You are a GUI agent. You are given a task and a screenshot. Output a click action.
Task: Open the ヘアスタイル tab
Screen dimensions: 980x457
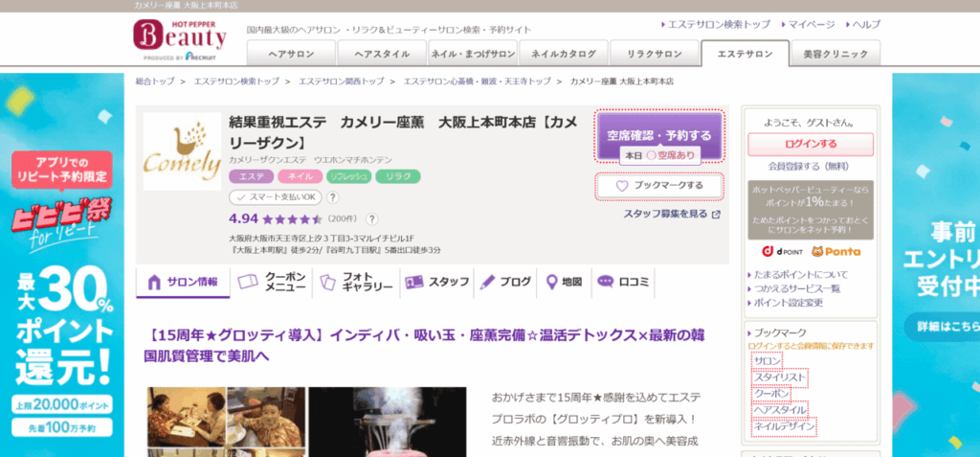382,54
